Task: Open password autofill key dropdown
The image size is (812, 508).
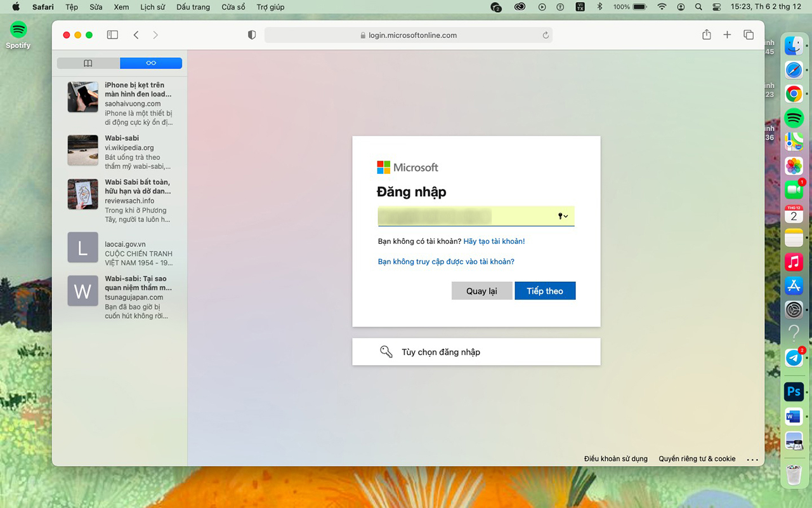Action: [562, 217]
